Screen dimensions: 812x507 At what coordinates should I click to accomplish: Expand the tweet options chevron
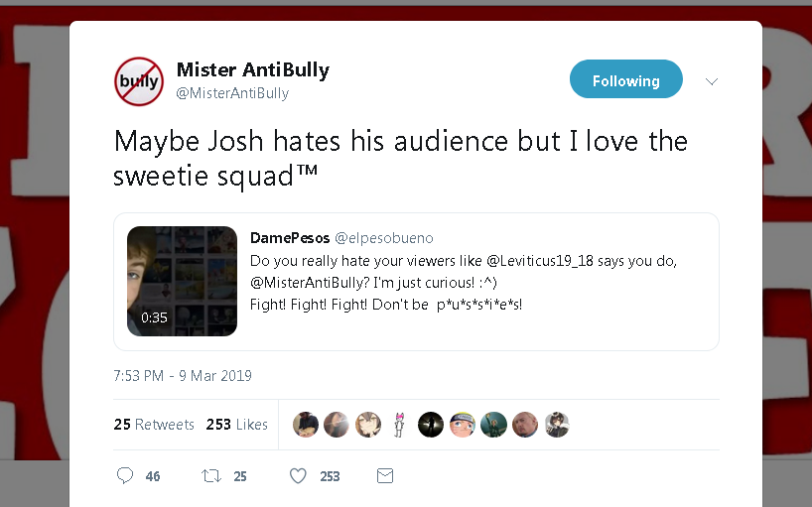tap(712, 81)
